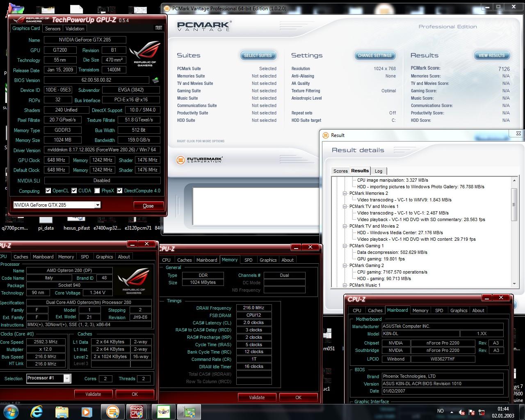
Task: Click the PCMark Score value 7126
Action: click(504, 69)
